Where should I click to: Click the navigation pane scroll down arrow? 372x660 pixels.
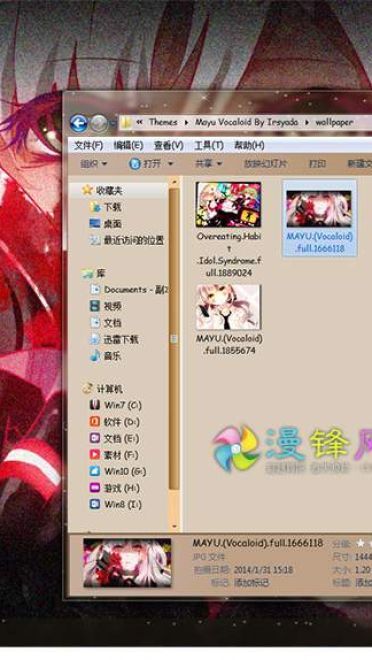coord(174,526)
